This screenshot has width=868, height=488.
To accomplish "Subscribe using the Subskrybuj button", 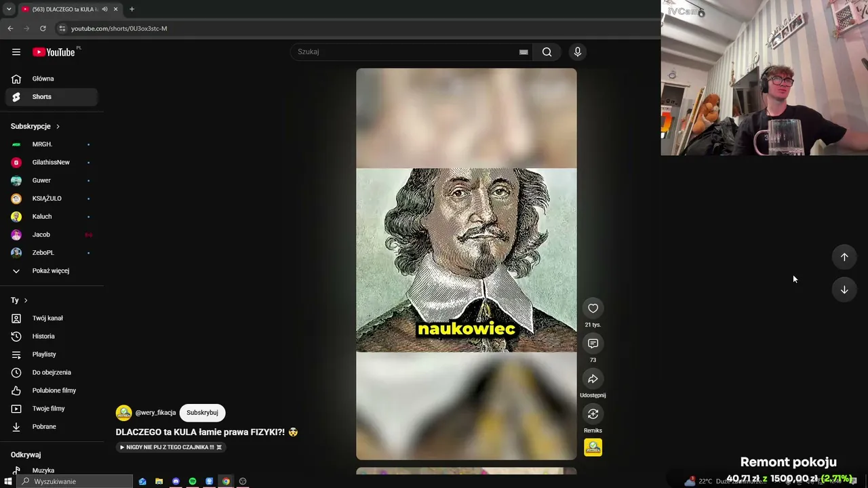I will pos(202,413).
